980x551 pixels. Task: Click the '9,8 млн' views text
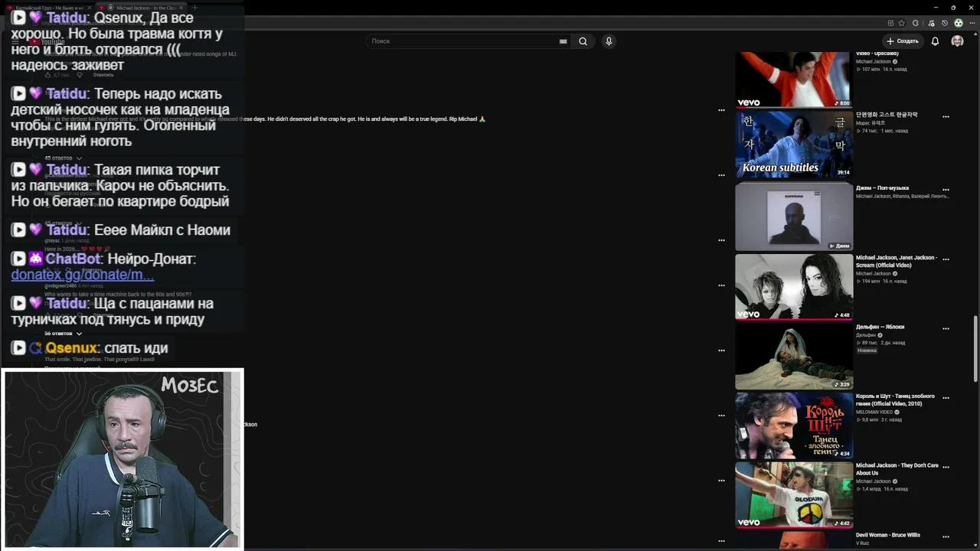click(x=867, y=419)
